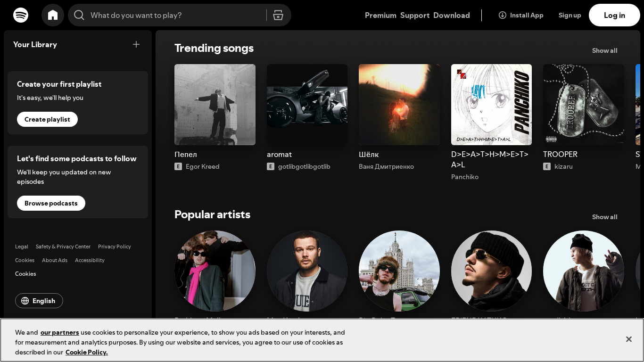The image size is (644, 362).
Task: Click Sign up
Action: click(x=570, y=15)
